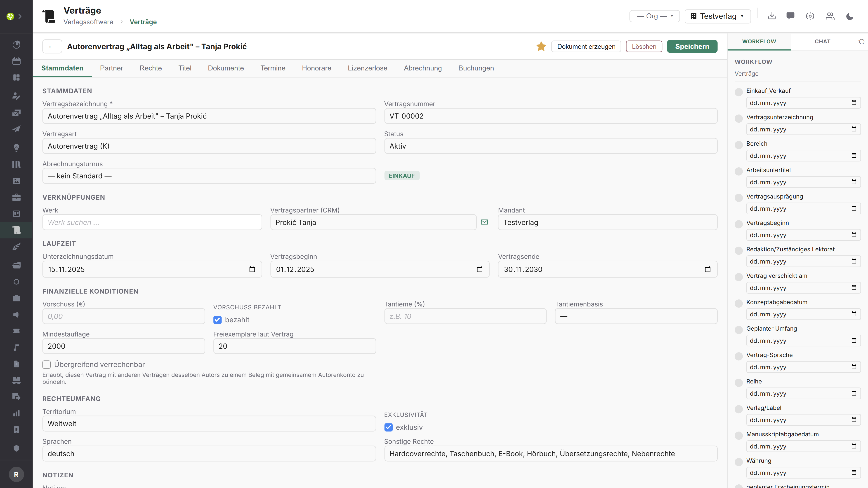
Task: Click the Speichern button
Action: (692, 47)
